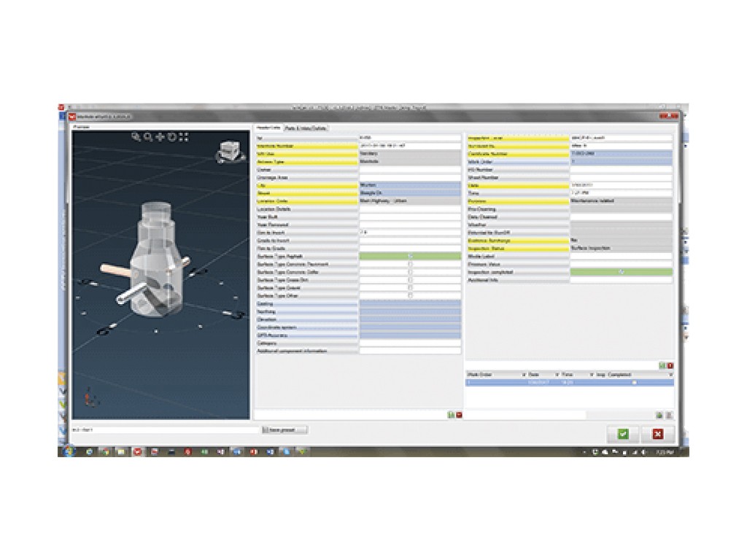Viewport: 747px width, 560px height.
Task: Add an inspection row with the green icon above the table
Action: 662,366
